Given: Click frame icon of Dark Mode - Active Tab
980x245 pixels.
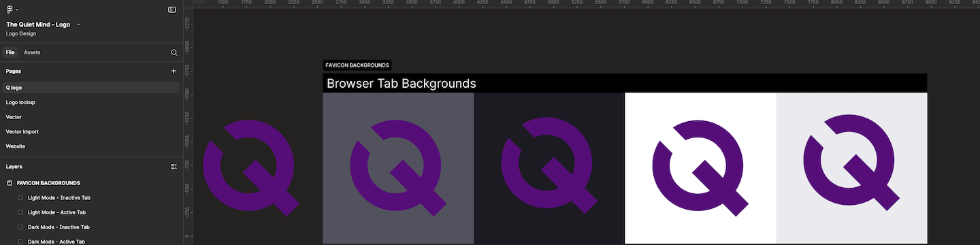Looking at the screenshot, I should click(20, 242).
